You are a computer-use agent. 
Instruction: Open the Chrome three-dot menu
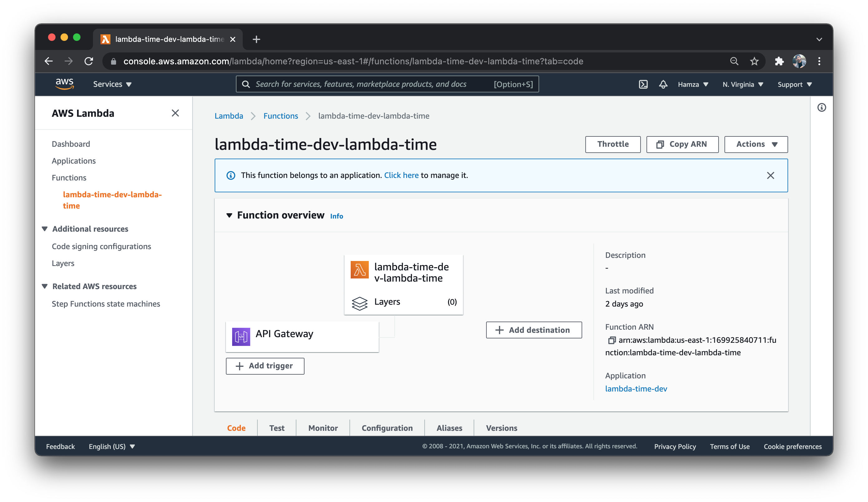point(819,61)
